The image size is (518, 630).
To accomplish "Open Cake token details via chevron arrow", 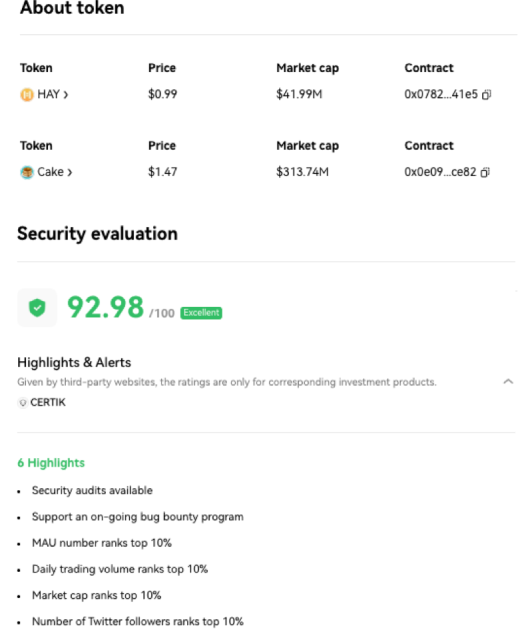I will tap(70, 173).
